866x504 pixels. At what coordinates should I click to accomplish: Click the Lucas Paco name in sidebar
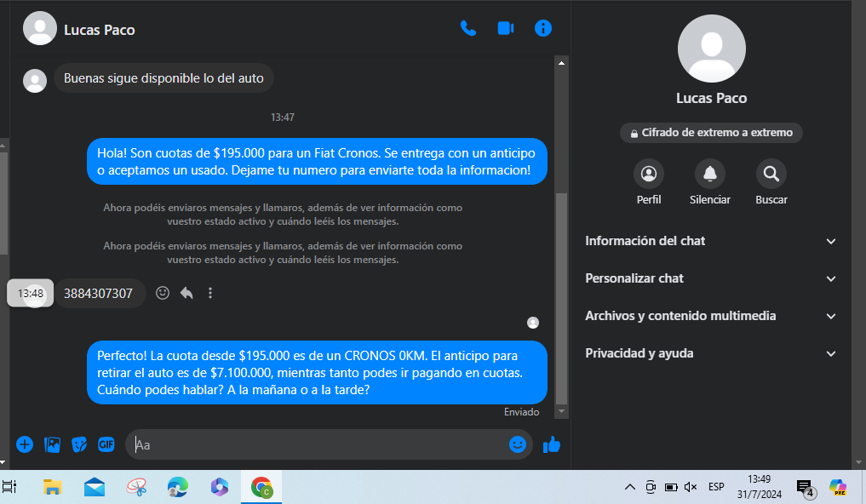pos(711,98)
